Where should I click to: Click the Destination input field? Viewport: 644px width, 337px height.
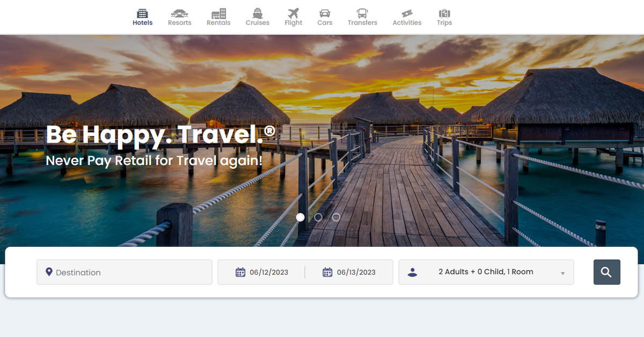(129, 272)
